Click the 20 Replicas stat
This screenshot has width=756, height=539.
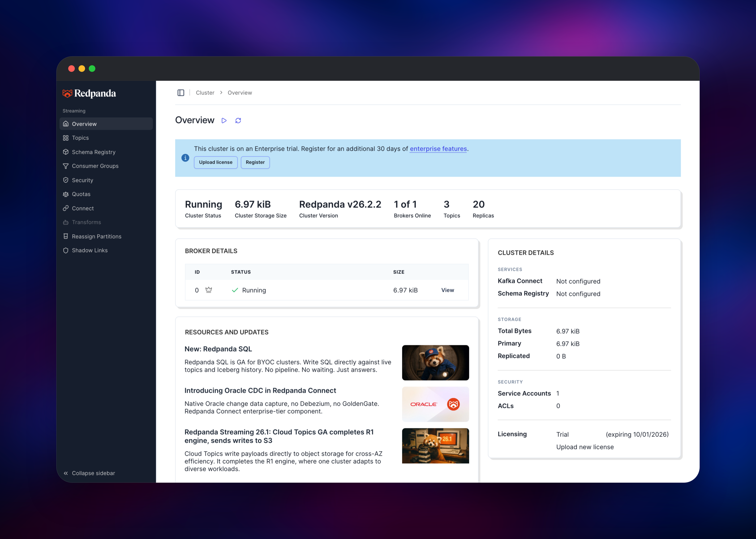click(483, 209)
